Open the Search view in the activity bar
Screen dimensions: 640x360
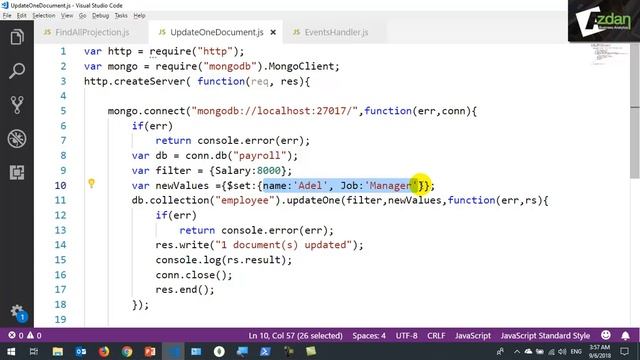[17, 71]
